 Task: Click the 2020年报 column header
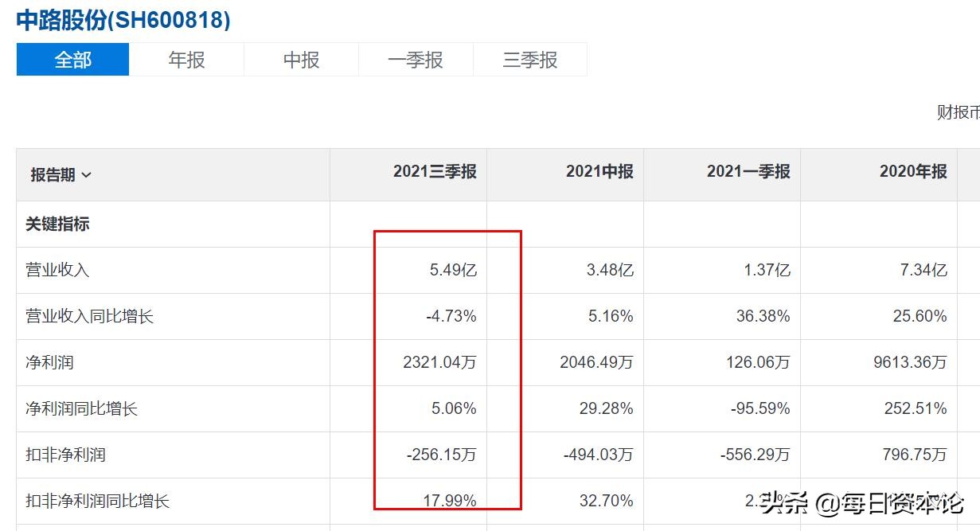pyautogui.click(x=913, y=171)
